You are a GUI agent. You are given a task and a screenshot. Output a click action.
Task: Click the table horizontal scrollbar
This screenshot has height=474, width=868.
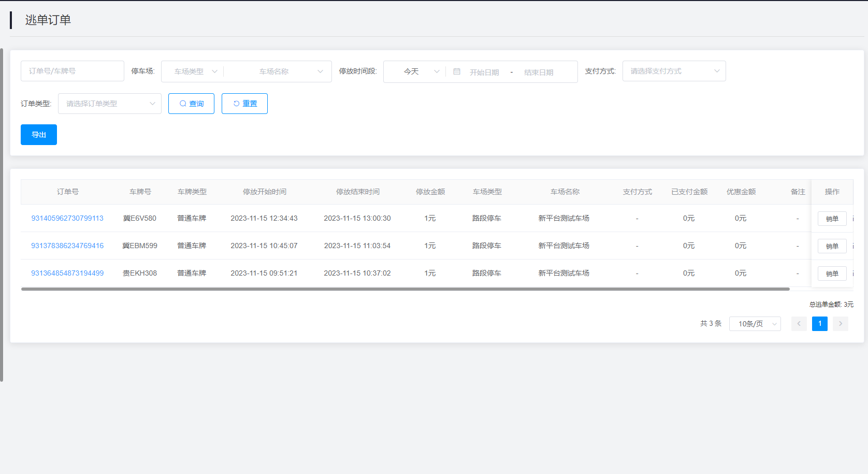click(405, 289)
